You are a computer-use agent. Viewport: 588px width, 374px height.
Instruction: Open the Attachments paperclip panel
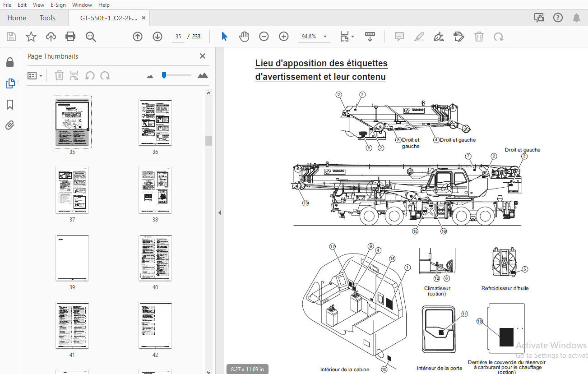[x=10, y=125]
